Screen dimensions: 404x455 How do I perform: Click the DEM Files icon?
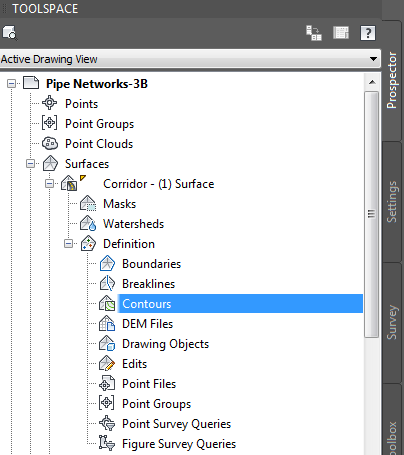click(x=107, y=323)
